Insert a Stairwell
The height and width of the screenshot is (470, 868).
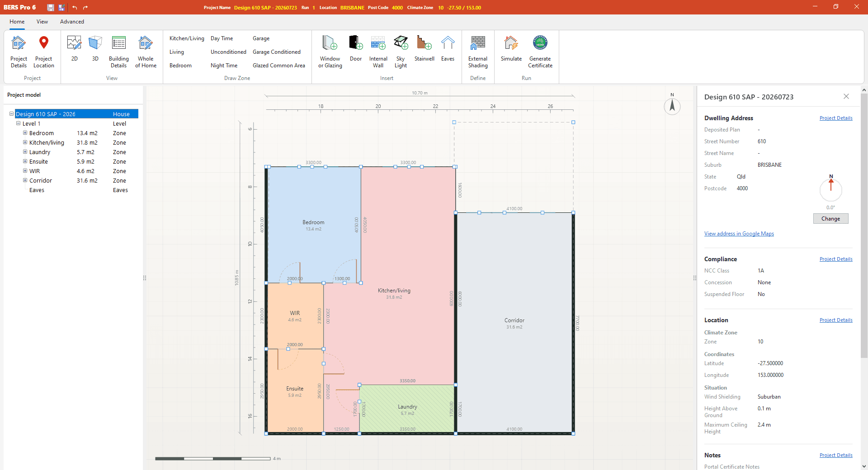424,48
